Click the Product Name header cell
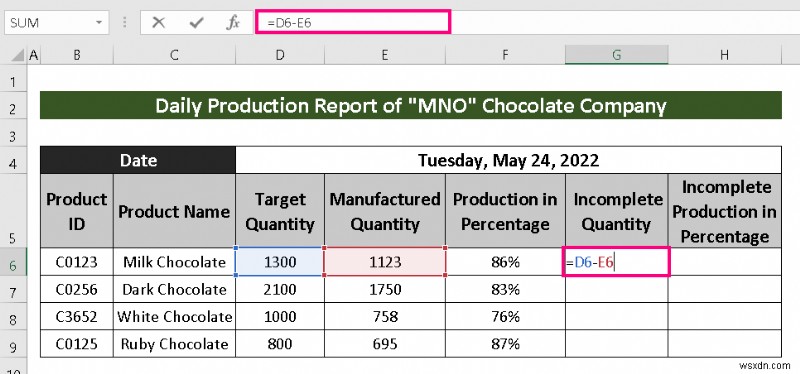Viewport: 800px width, 374px height. (174, 211)
